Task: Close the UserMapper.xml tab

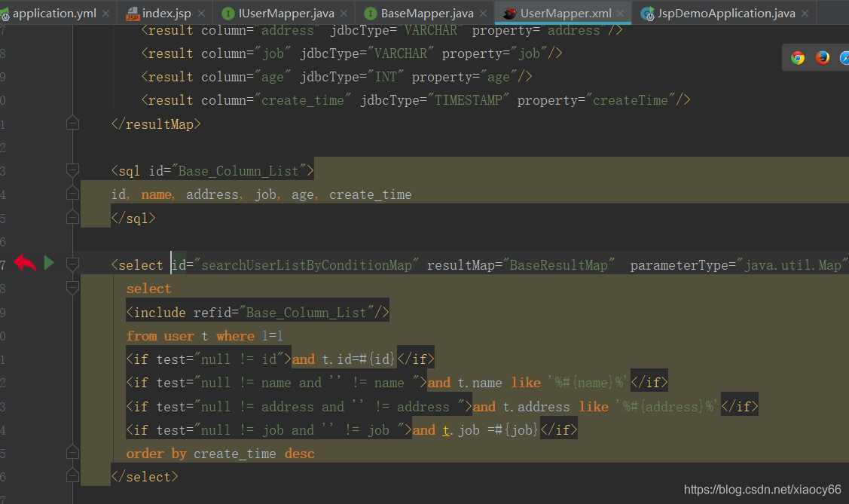Action: coord(621,14)
